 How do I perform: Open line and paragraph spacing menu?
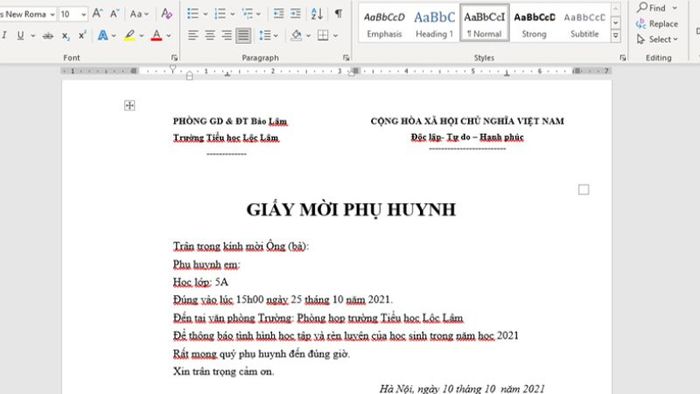268,35
